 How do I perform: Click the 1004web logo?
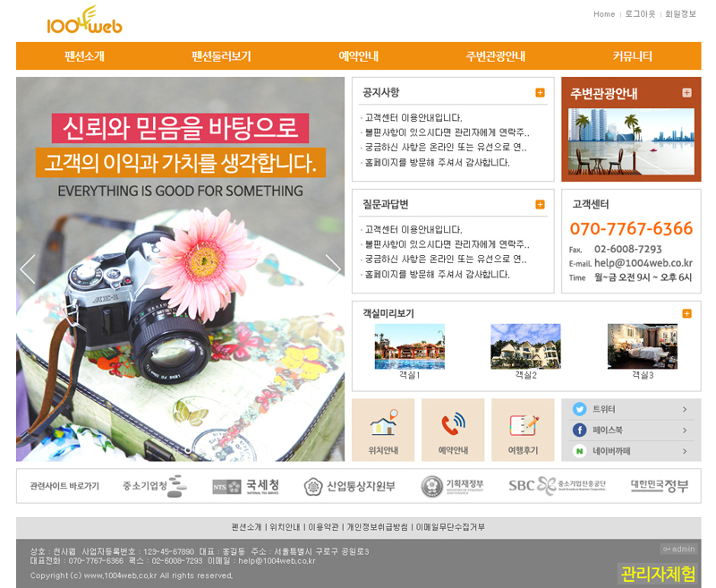coord(84,20)
